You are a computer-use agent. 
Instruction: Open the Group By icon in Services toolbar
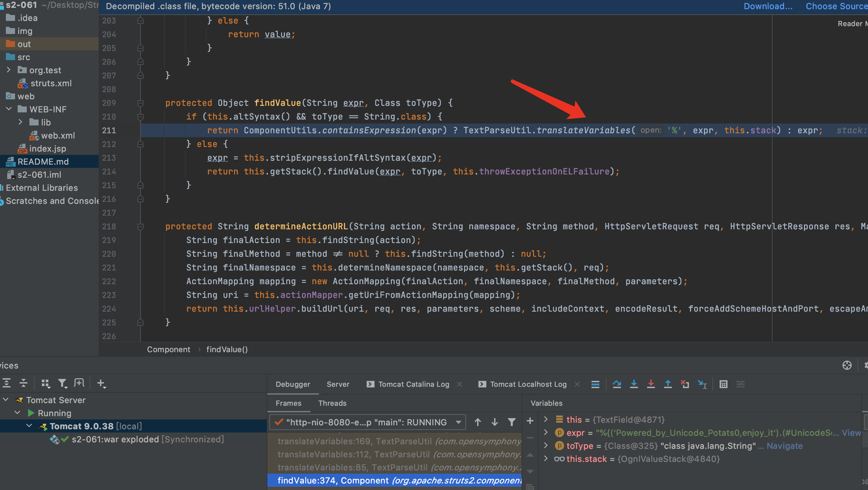pyautogui.click(x=45, y=383)
